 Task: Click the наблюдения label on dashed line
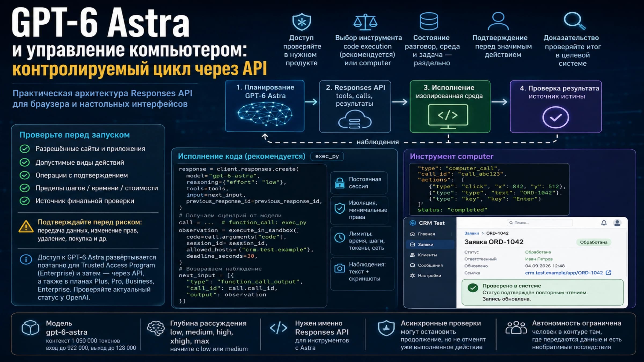378,142
